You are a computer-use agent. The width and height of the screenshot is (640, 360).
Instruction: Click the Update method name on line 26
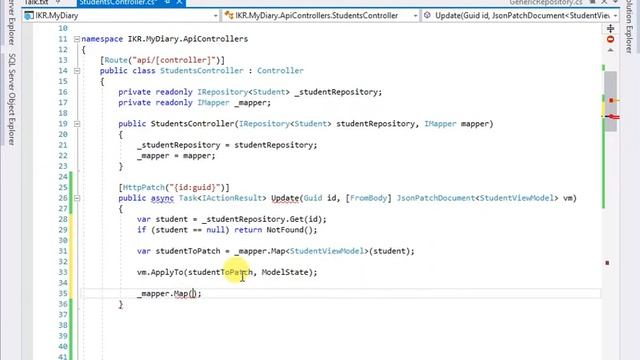(285, 198)
